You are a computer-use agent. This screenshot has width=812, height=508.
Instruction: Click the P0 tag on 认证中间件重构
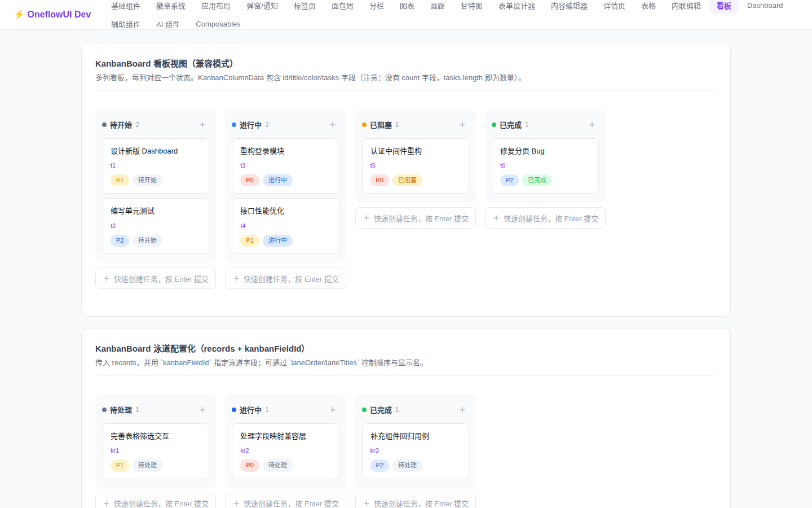[x=379, y=180]
